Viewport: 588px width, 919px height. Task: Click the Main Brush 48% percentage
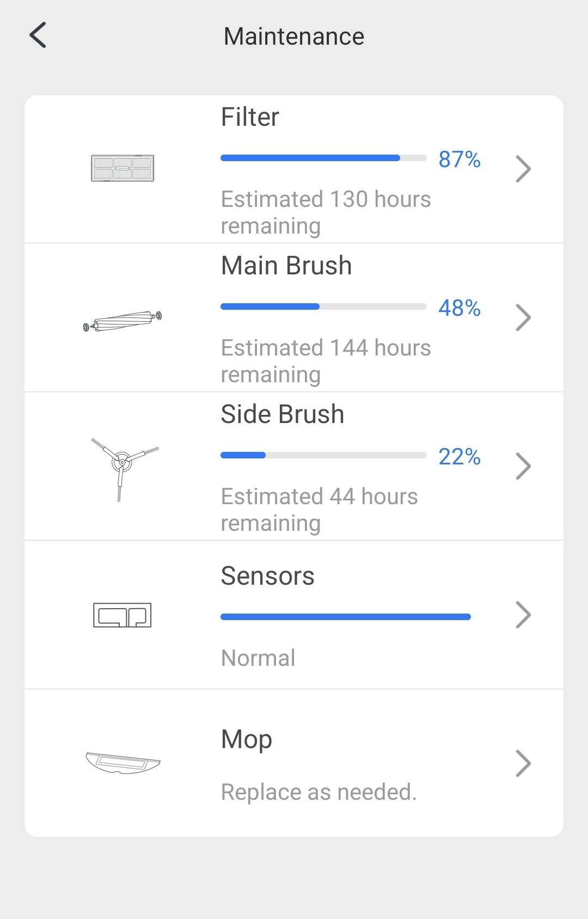pos(460,308)
